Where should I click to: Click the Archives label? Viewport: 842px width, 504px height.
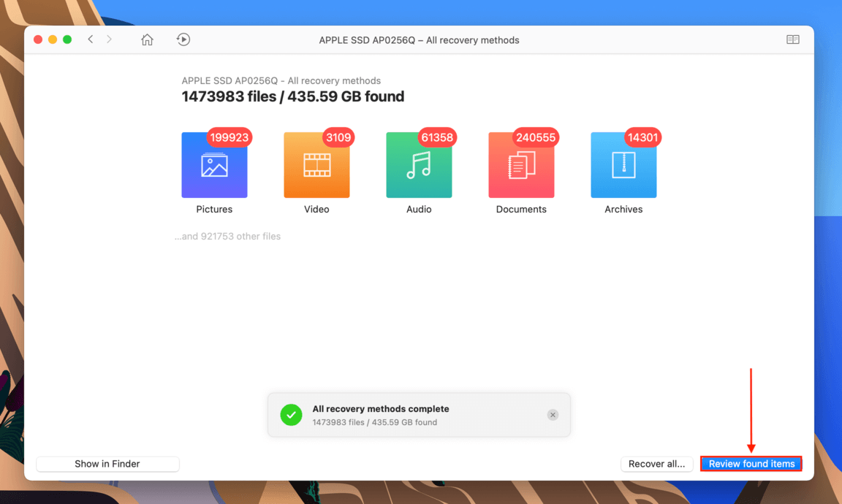623,210
